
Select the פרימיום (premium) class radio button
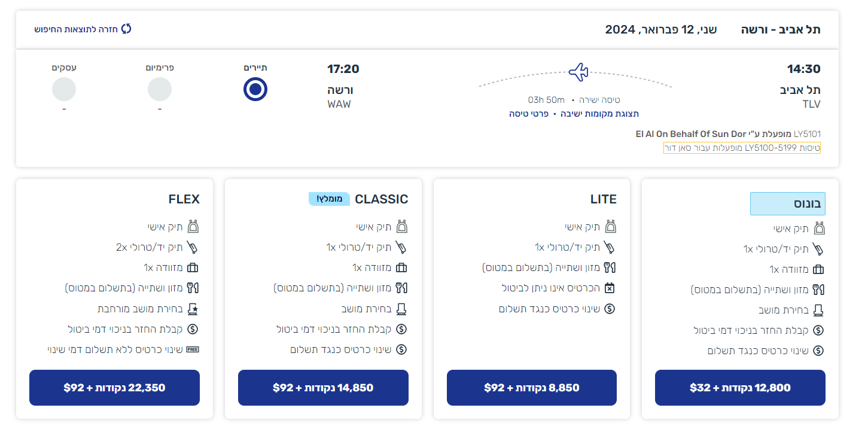point(160,89)
